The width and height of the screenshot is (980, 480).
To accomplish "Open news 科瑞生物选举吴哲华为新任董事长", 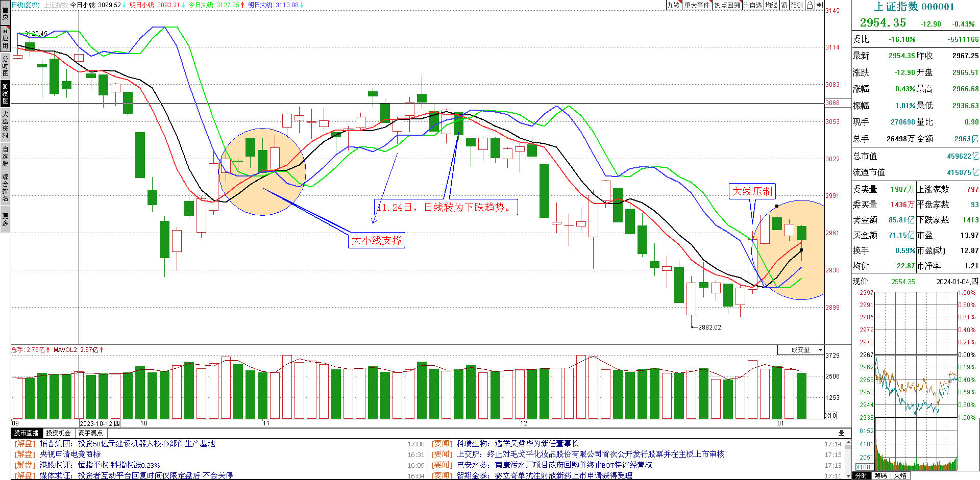I will coord(518,444).
